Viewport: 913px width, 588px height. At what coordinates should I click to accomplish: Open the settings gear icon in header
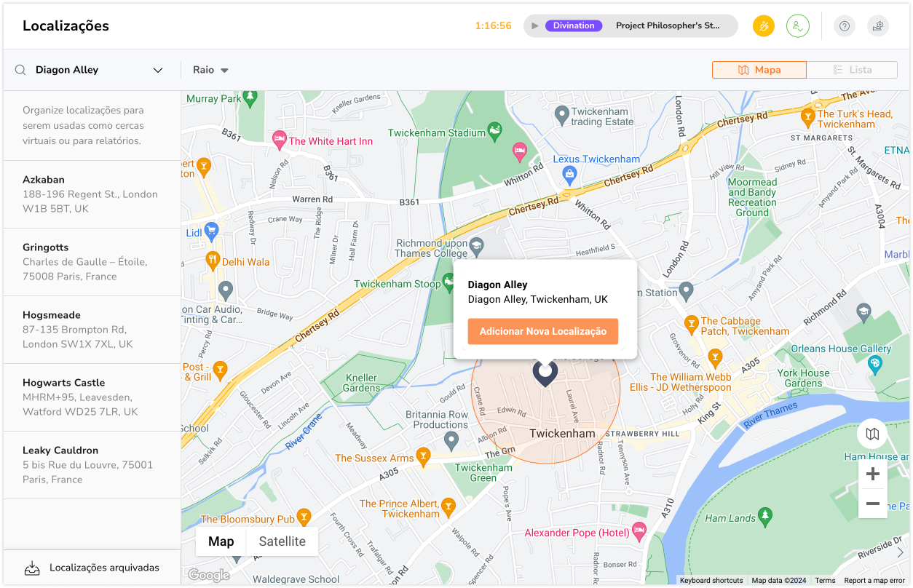tap(878, 26)
